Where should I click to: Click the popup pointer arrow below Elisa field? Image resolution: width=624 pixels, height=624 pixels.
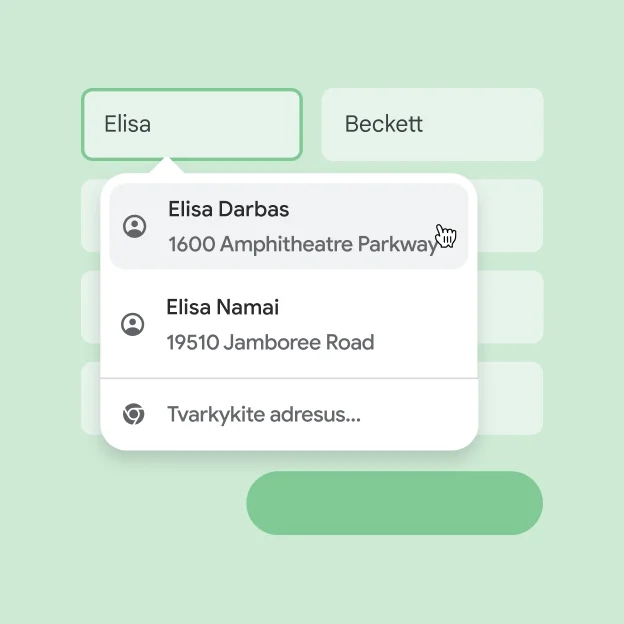(167, 166)
